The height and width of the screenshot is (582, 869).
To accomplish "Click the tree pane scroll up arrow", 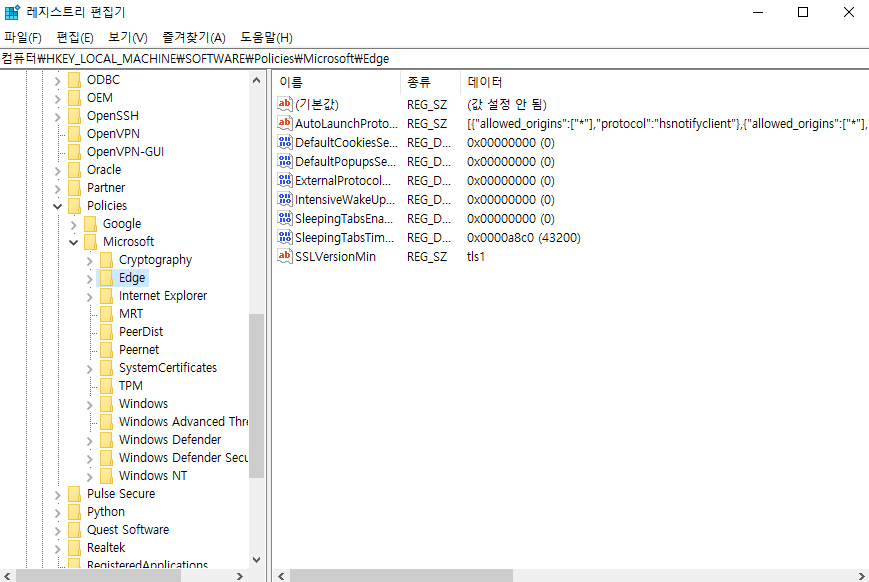I will pyautogui.click(x=256, y=80).
